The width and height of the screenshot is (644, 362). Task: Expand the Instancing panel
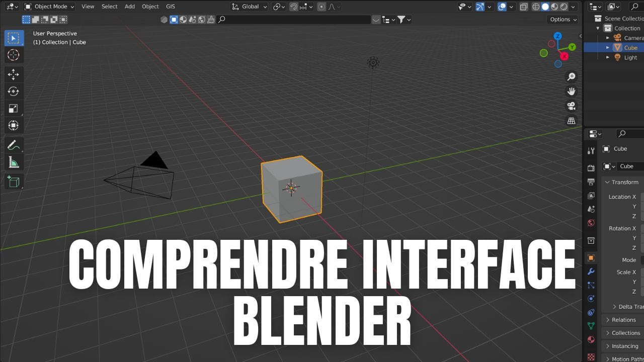point(607,346)
